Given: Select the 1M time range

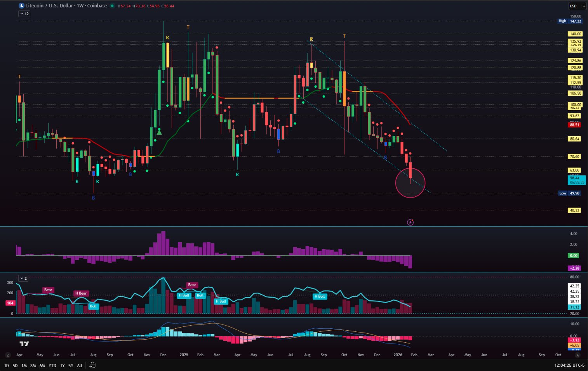Looking at the screenshot, I should coord(24,366).
